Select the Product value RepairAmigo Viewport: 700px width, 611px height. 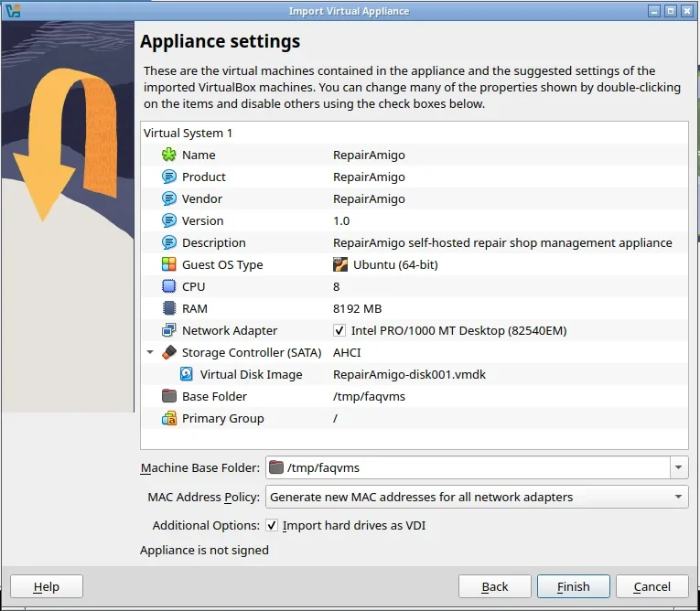(x=369, y=177)
